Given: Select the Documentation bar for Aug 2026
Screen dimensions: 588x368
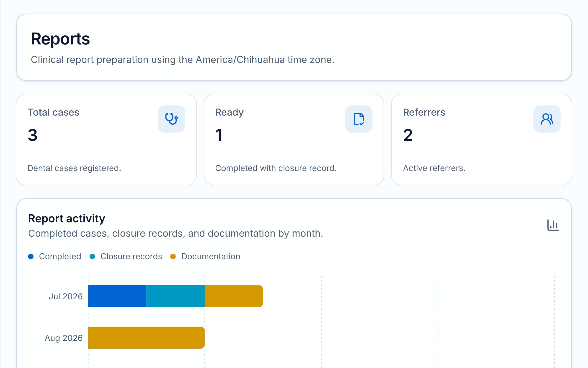Looking at the screenshot, I should click(147, 338).
